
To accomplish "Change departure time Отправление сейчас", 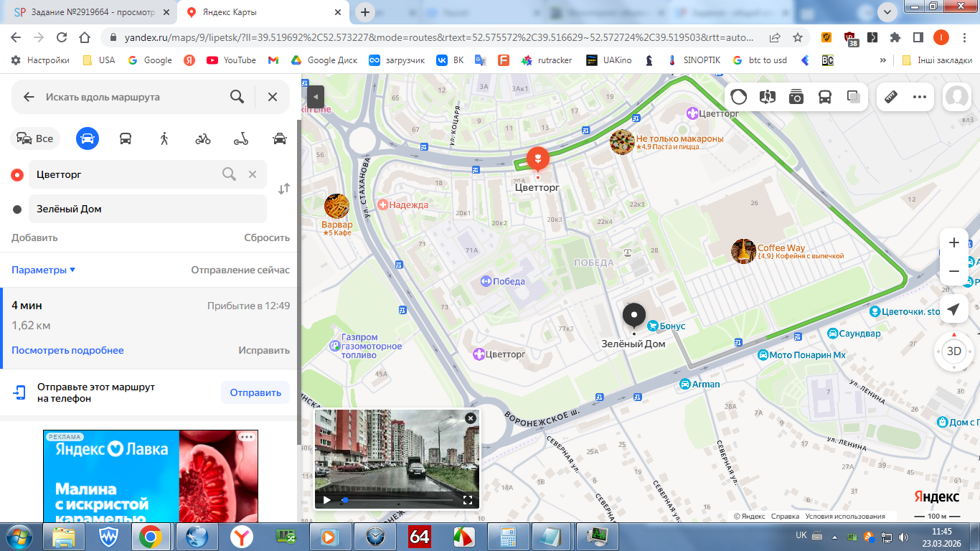I will (x=240, y=270).
